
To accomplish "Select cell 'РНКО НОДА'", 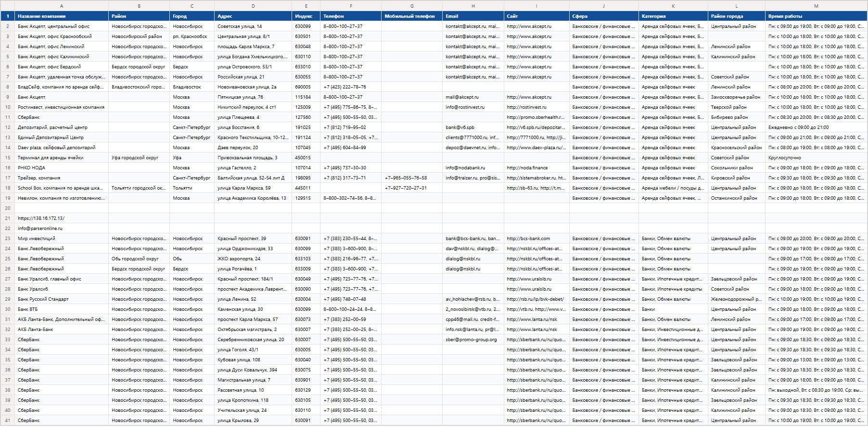I will 62,168.
